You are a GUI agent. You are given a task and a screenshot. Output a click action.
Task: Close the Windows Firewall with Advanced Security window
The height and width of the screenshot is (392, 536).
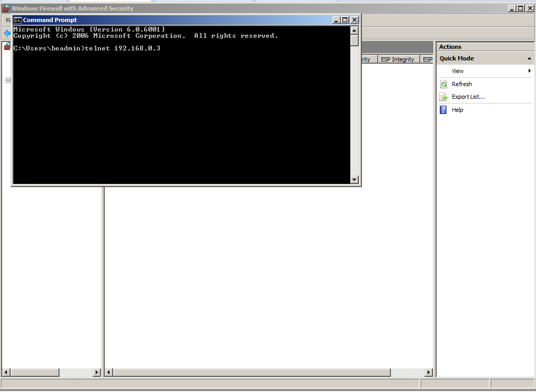click(x=530, y=8)
